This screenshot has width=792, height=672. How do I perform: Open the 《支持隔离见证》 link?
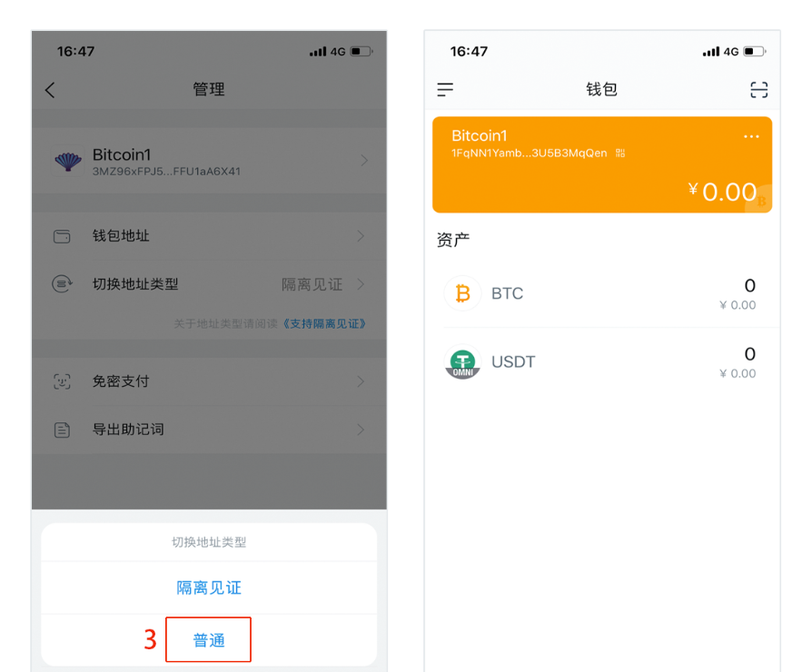click(x=324, y=323)
